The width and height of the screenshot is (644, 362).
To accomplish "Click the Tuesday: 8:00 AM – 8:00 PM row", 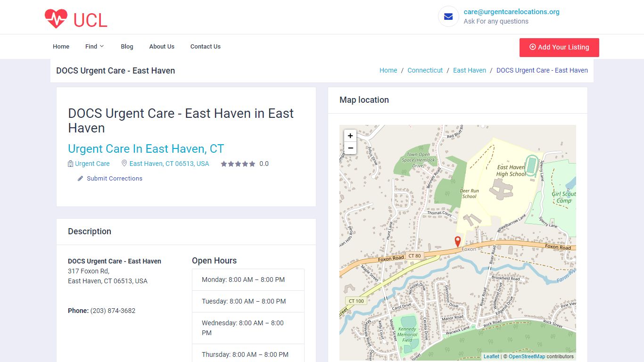I will [x=248, y=301].
